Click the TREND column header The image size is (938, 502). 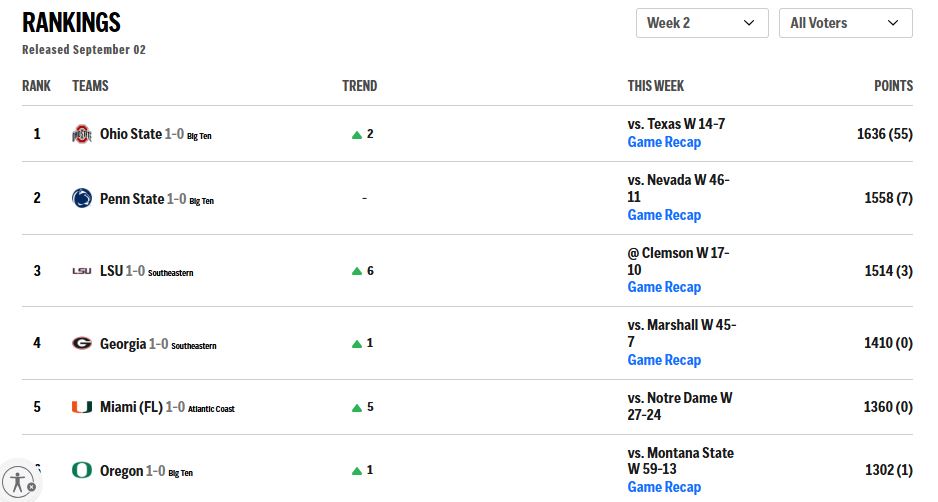[x=360, y=86]
